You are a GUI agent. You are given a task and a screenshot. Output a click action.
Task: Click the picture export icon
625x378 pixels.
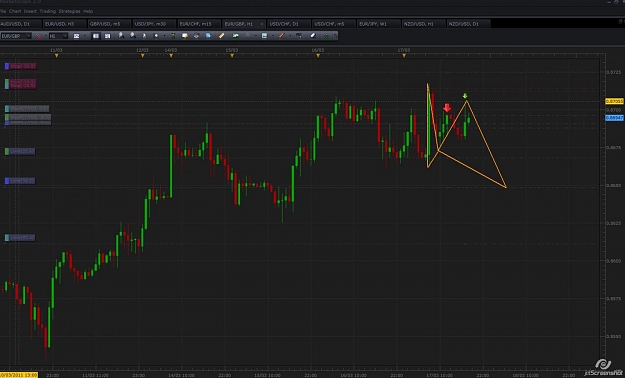[236, 36]
